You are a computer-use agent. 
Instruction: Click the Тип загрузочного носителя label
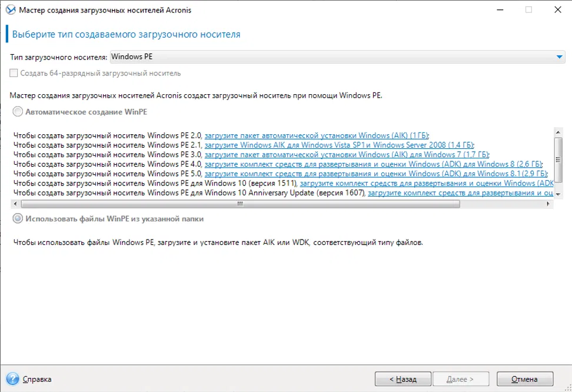coord(58,57)
